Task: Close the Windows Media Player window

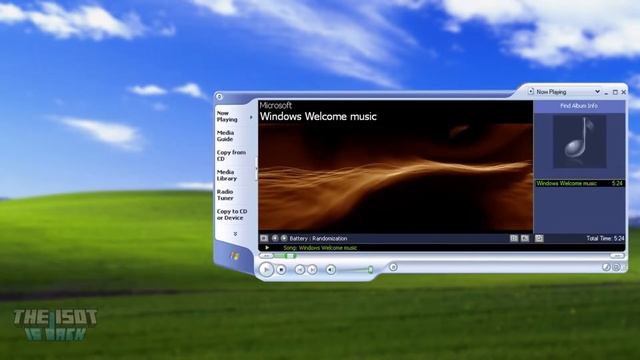Action: point(624,92)
